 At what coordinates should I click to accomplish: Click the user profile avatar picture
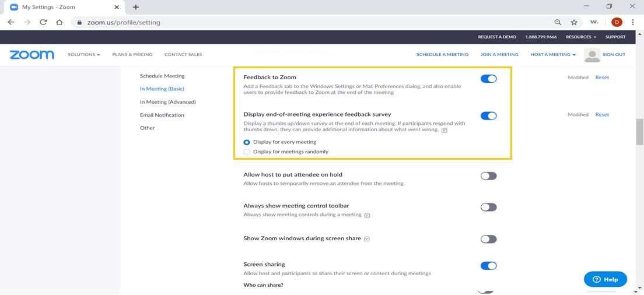[592, 55]
